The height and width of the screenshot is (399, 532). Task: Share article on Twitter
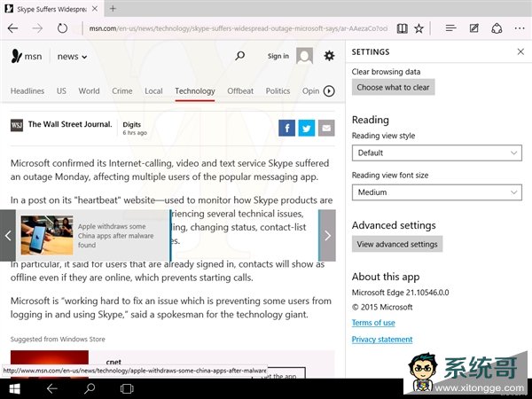pos(307,128)
